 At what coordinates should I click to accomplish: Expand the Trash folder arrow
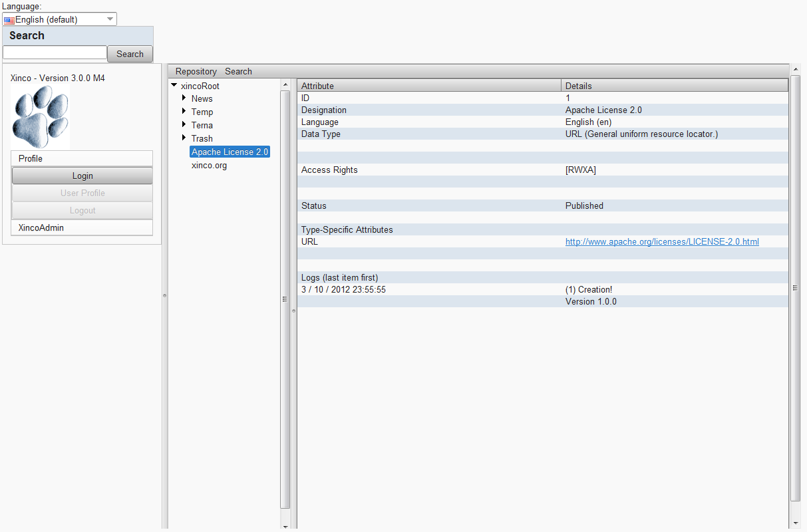coord(184,138)
